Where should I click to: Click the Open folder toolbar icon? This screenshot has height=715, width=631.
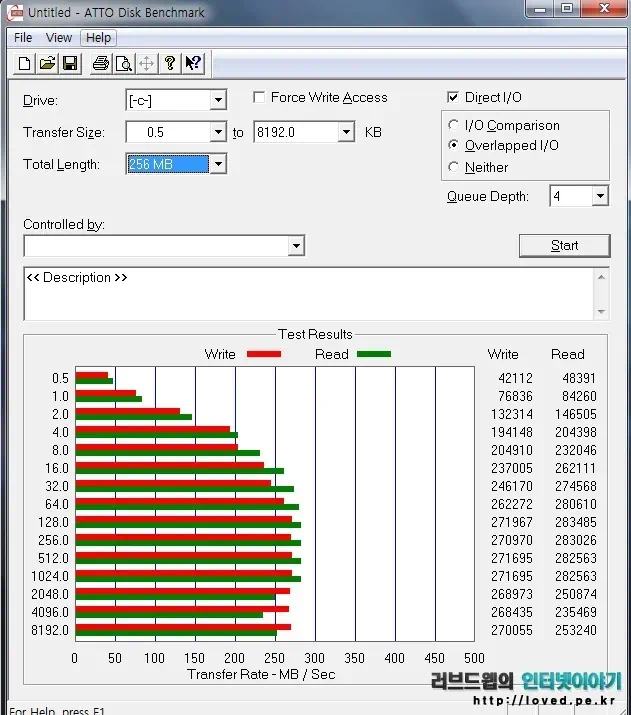[47, 64]
